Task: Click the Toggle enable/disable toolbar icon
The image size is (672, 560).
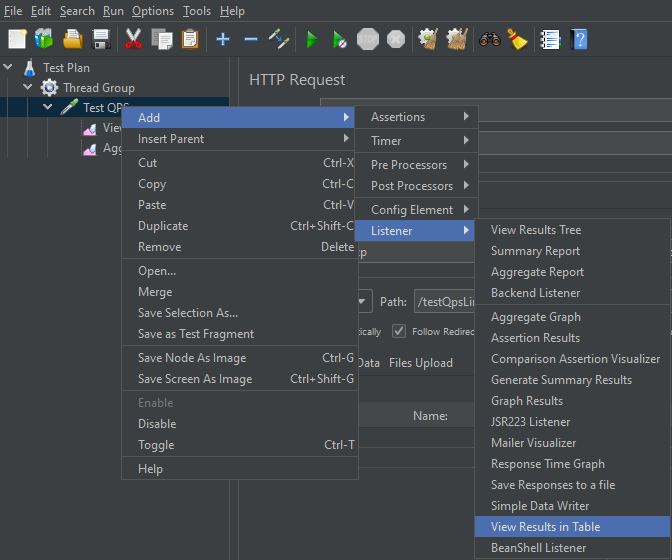Action: [x=279, y=39]
